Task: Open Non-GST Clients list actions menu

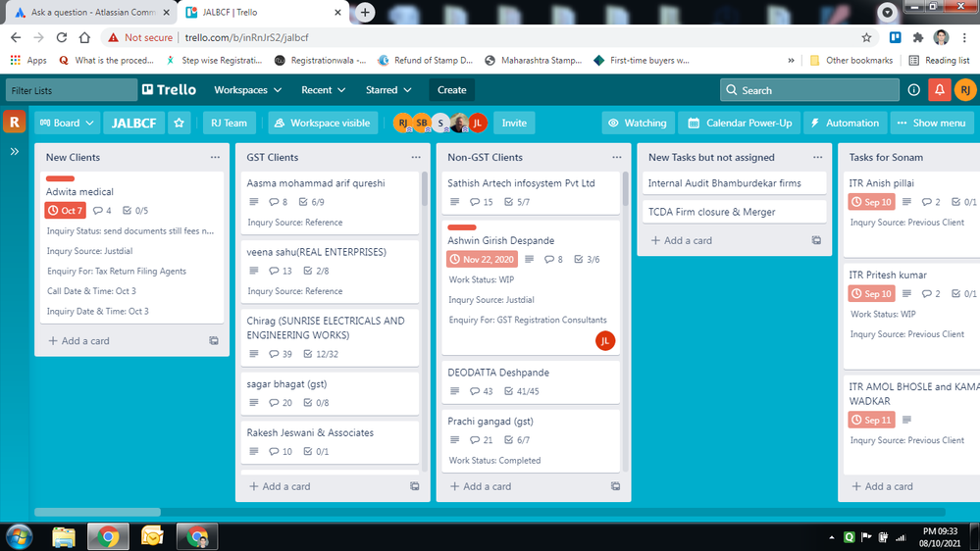Action: (617, 158)
